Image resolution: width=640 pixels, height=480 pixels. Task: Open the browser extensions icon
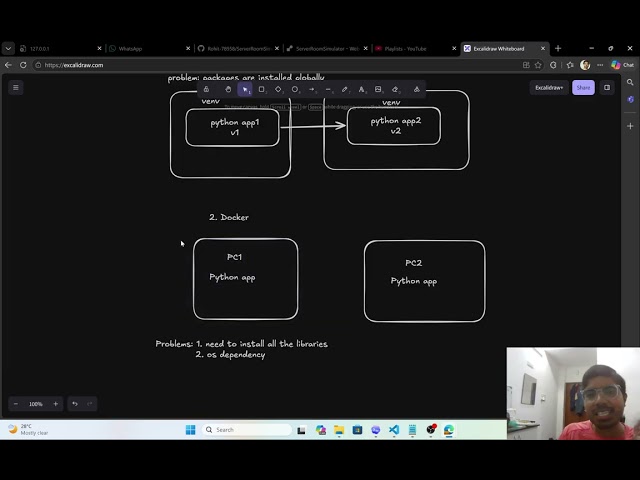553,65
